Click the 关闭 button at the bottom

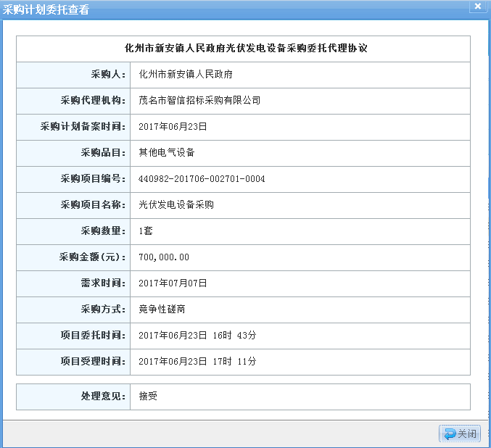click(x=460, y=434)
